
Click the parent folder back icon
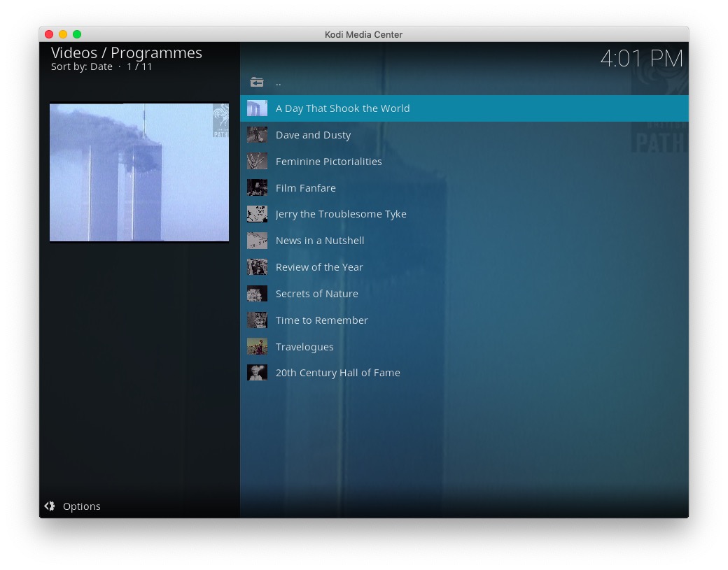coord(257,83)
